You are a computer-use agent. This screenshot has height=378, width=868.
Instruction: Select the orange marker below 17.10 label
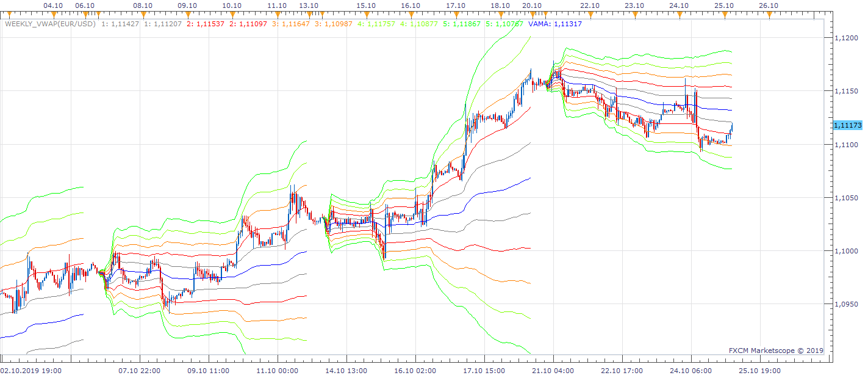pos(456,13)
